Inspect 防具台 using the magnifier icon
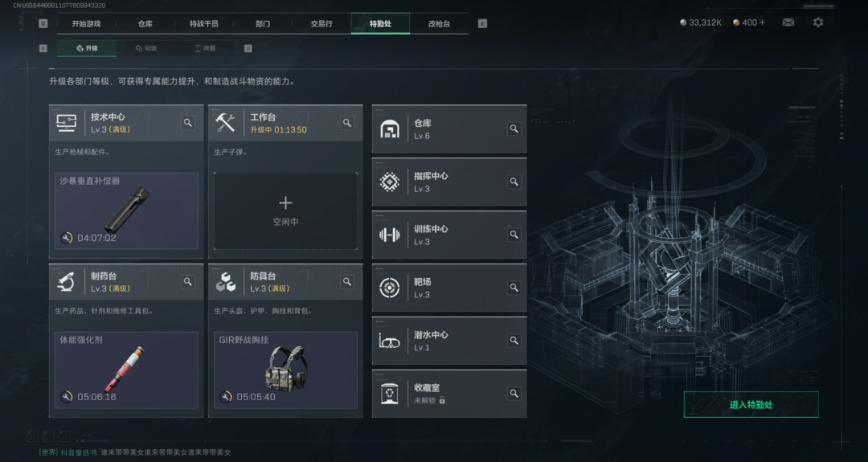The image size is (868, 462). coord(347,282)
